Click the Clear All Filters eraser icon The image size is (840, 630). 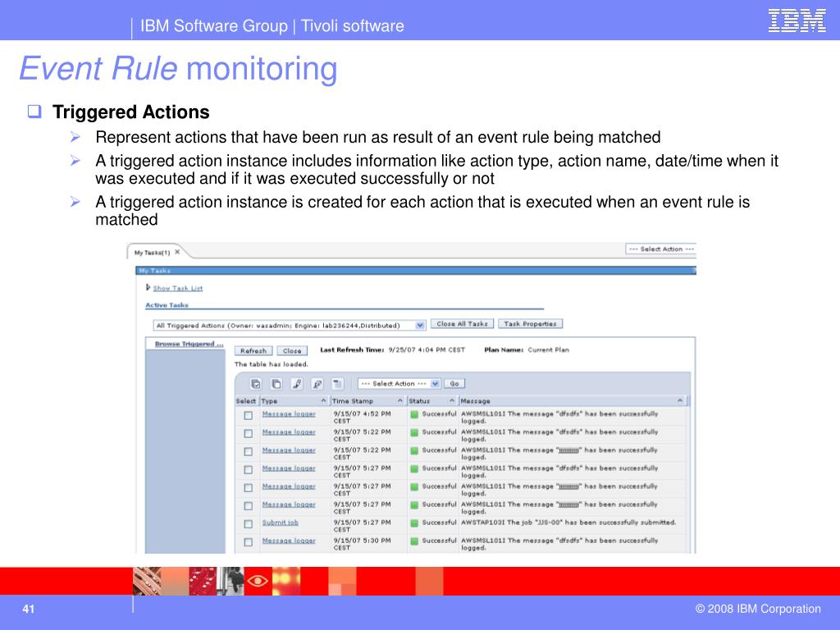tap(317, 384)
